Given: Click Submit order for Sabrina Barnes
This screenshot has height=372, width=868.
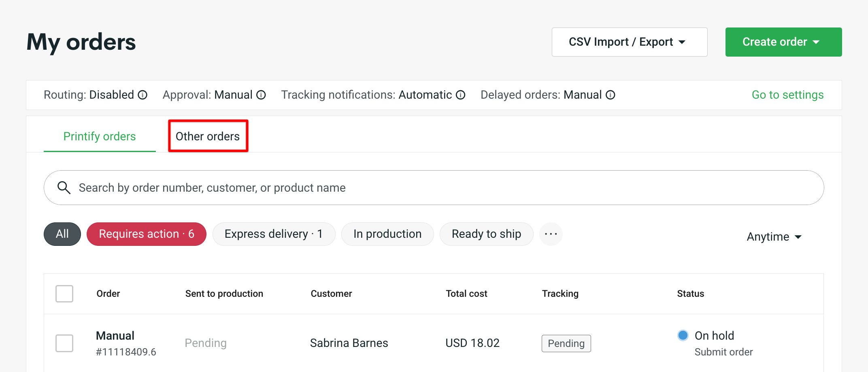Looking at the screenshot, I should tap(723, 352).
